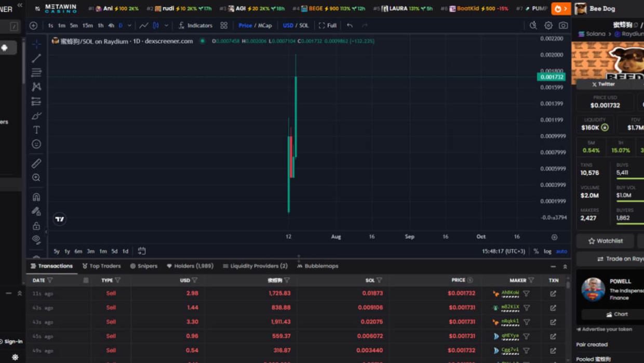Enter Full screen chart mode
The image size is (644, 363).
[328, 25]
